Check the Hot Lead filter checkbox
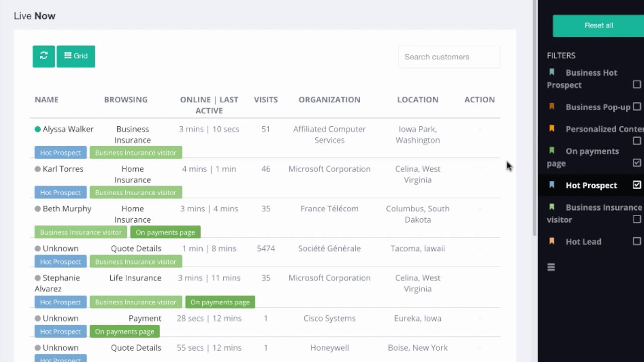 click(x=637, y=241)
